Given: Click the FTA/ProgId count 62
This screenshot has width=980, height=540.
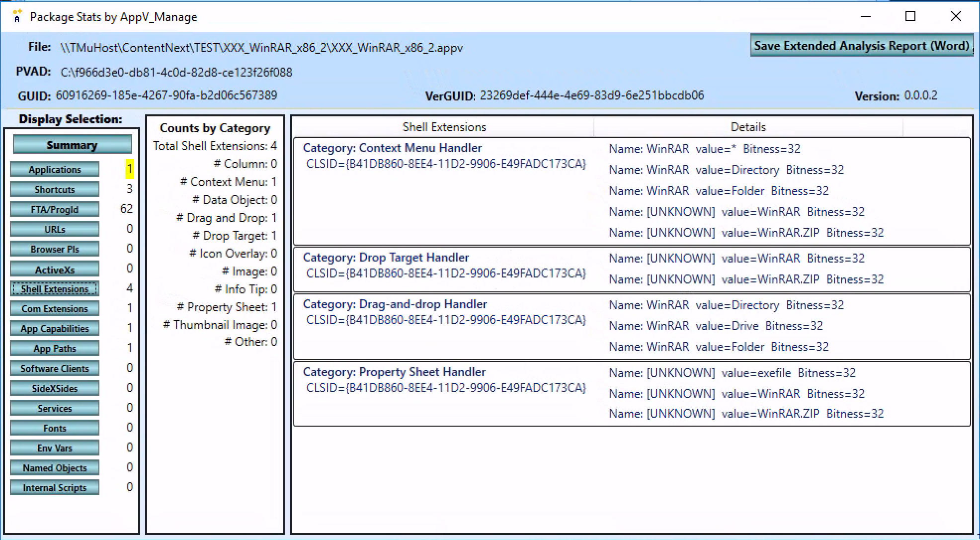Looking at the screenshot, I should click(x=127, y=209).
